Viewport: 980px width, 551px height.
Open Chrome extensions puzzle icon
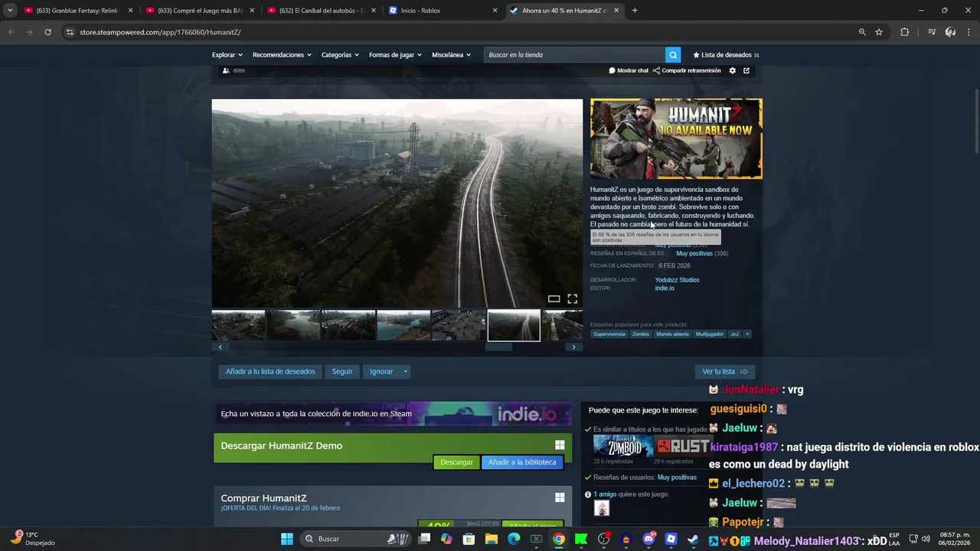click(904, 32)
